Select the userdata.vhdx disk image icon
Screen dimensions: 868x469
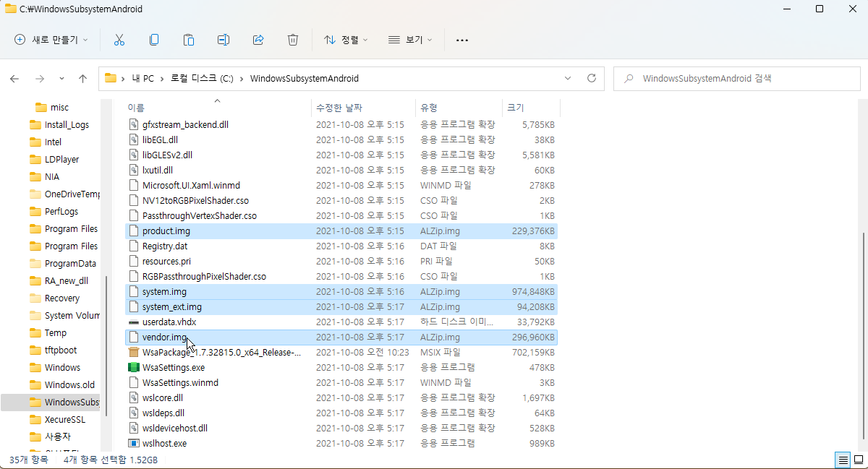click(x=133, y=322)
